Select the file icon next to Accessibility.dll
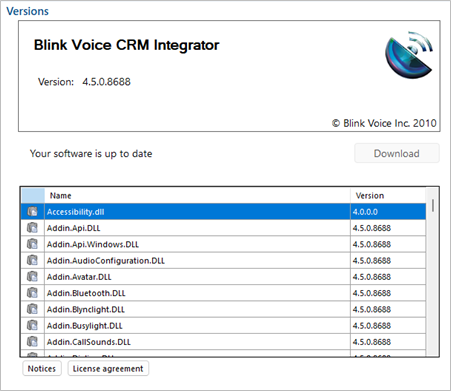The width and height of the screenshot is (451, 391). [32, 212]
